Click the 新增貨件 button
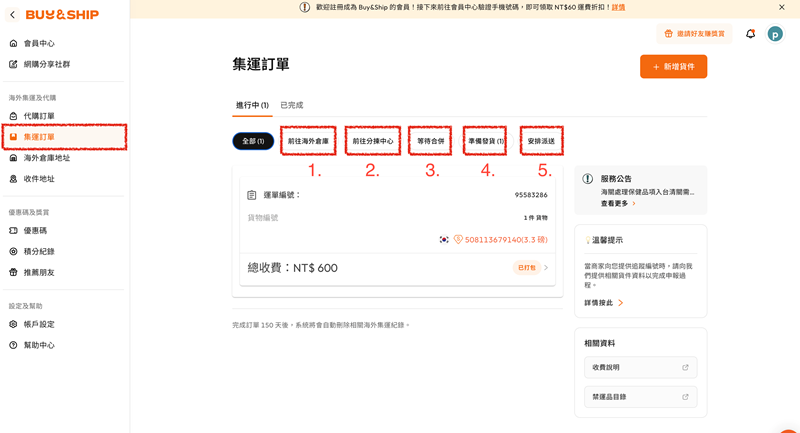The image size is (800, 433). [x=673, y=66]
